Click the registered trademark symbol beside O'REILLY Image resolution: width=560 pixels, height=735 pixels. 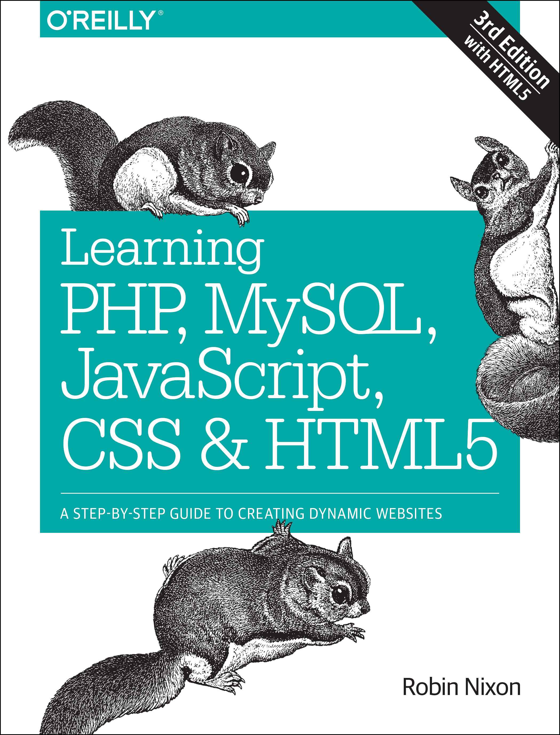point(161,13)
